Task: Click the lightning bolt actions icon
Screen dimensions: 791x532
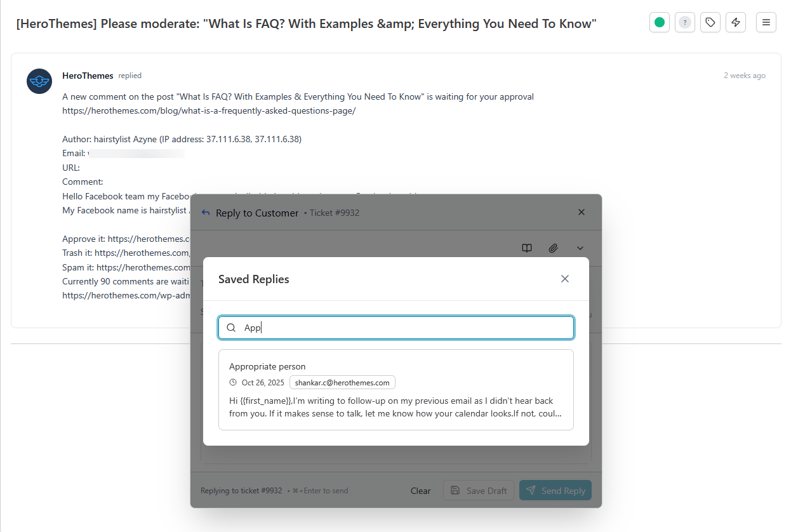Action: [736, 22]
